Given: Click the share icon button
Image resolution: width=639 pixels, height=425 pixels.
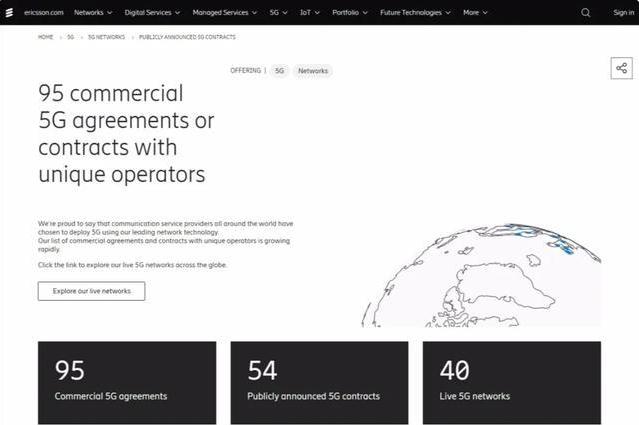Looking at the screenshot, I should coord(621,68).
